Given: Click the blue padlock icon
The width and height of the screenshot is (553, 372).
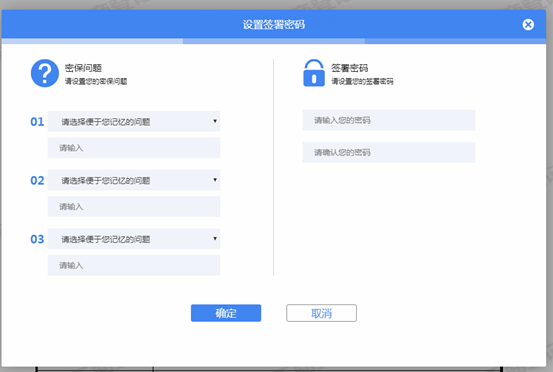Looking at the screenshot, I should coord(314,73).
